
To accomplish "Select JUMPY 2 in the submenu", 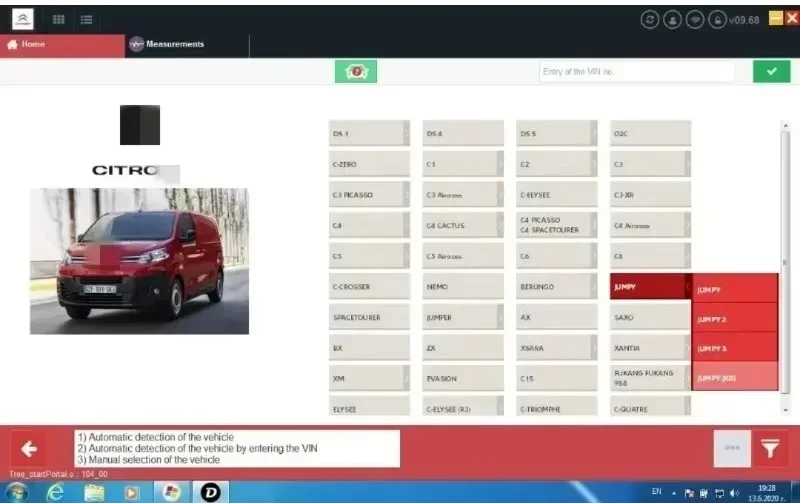I will [x=735, y=319].
